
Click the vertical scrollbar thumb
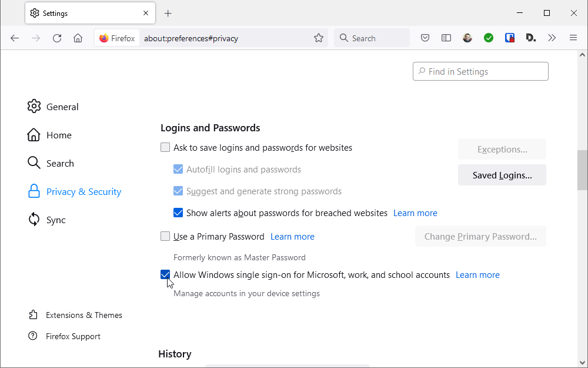point(582,170)
